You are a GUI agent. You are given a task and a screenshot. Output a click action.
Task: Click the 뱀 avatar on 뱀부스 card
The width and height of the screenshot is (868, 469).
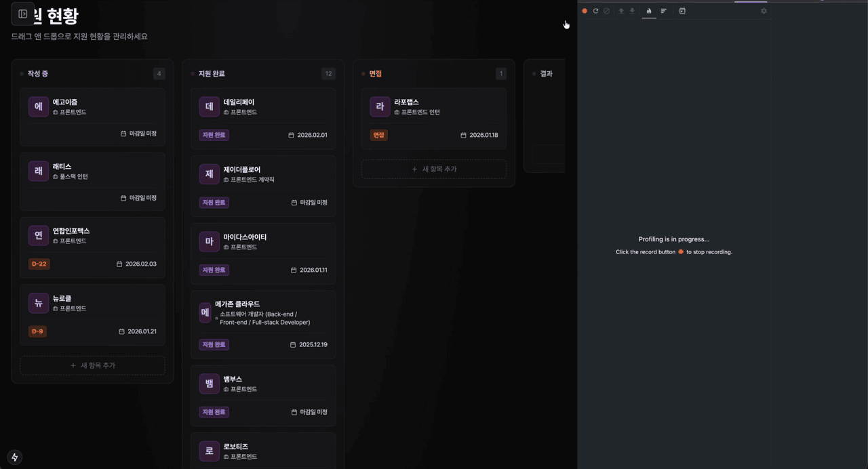tap(209, 384)
